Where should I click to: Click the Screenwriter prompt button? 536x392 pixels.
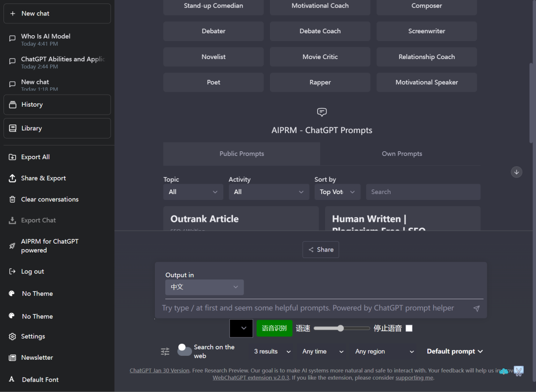click(427, 31)
